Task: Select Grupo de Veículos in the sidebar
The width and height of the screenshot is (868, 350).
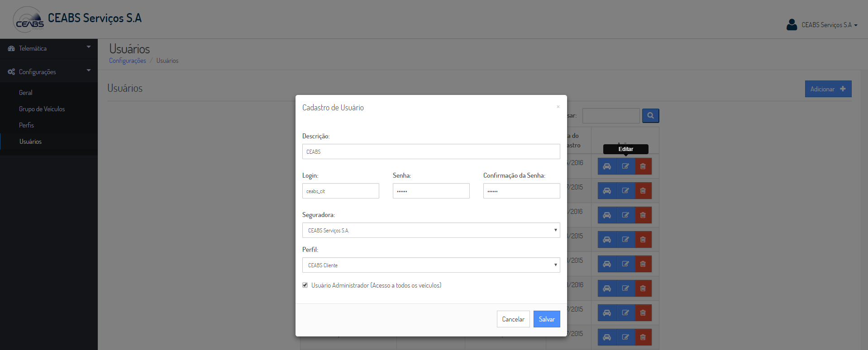Action: [42, 109]
